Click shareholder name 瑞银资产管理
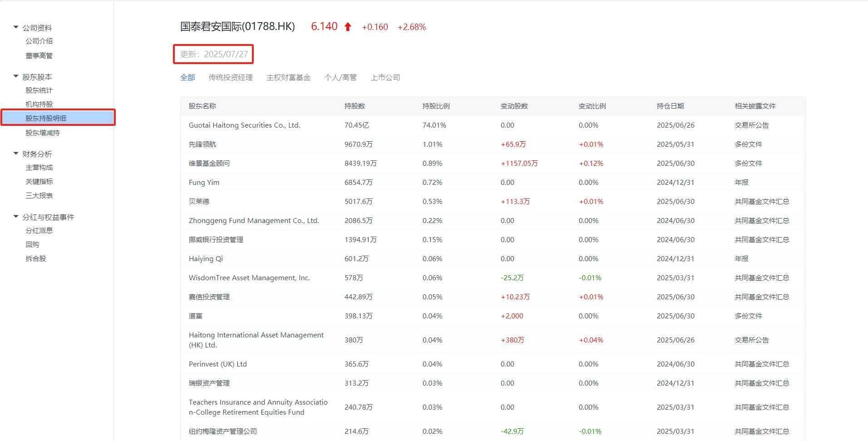The height and width of the screenshot is (441, 868). [x=209, y=383]
